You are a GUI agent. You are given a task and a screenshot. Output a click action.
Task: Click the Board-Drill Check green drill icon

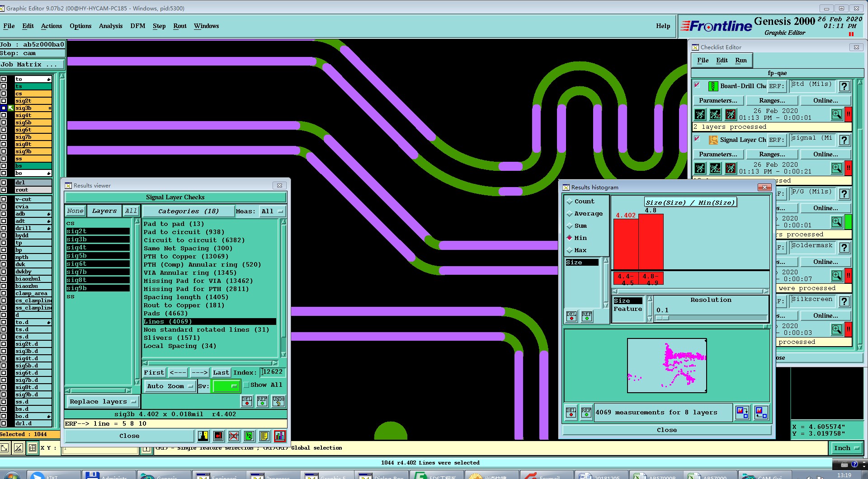(x=713, y=86)
